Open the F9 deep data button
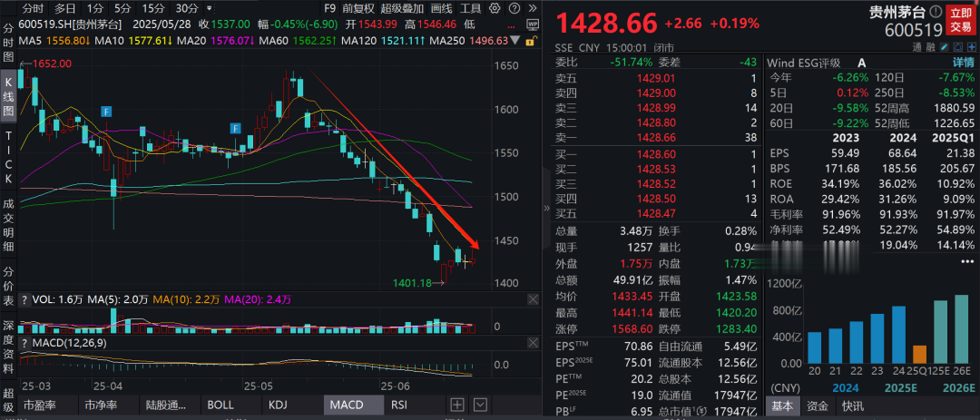 330,9
